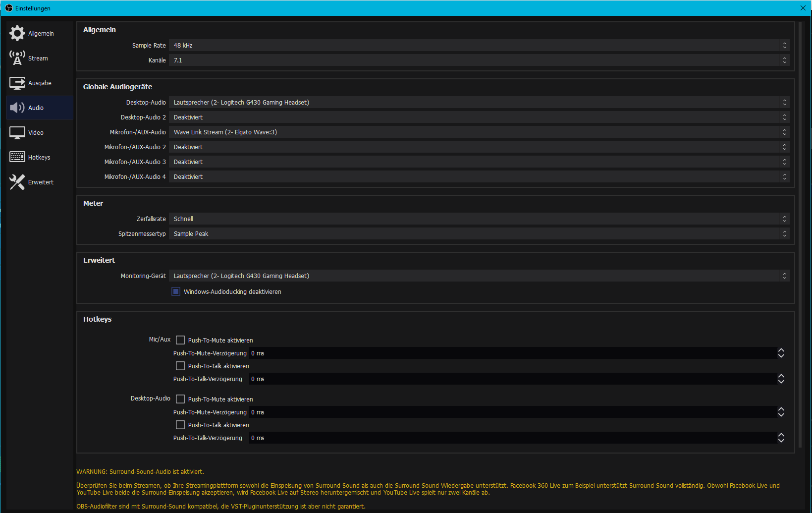
Task: Click Mic/Aux Push-To-Talk-Verzögerung field
Action: click(x=513, y=379)
